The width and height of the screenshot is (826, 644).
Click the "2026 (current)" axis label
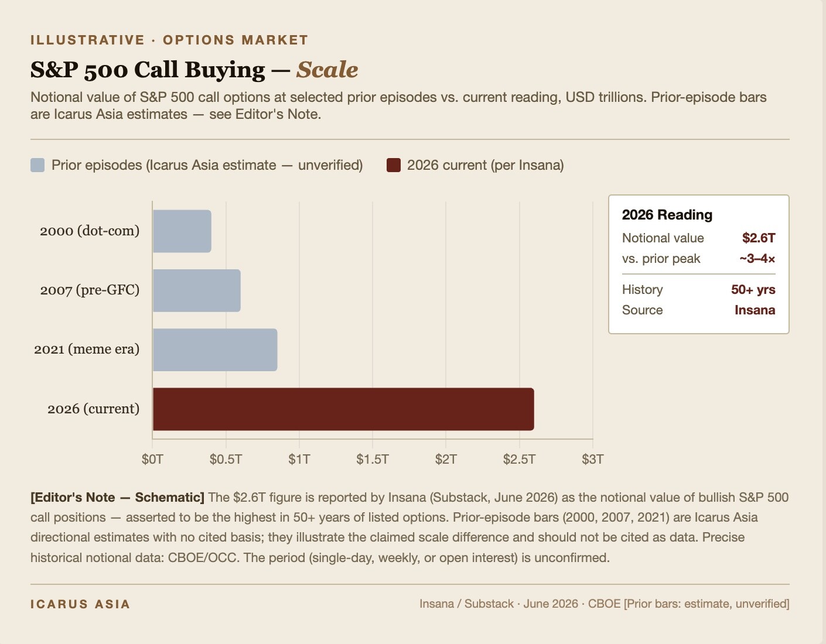[x=94, y=409]
